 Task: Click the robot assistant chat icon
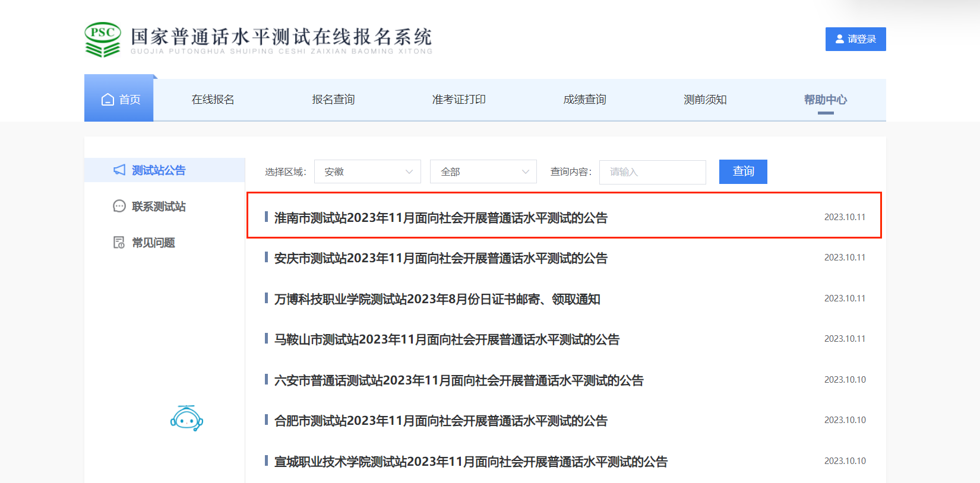coord(186,419)
